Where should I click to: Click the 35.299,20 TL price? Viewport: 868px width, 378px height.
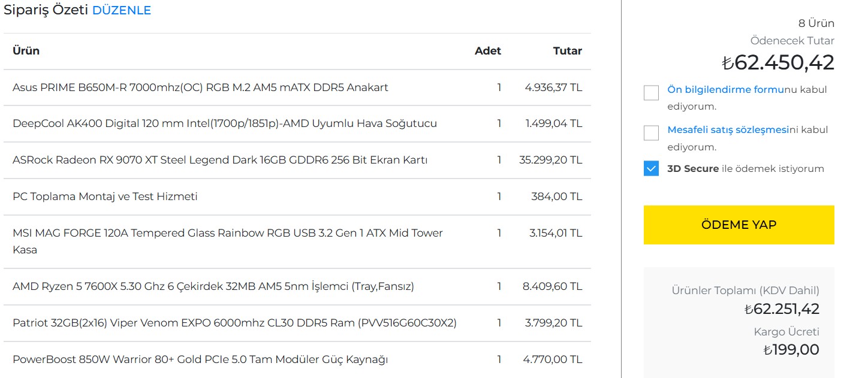(551, 161)
